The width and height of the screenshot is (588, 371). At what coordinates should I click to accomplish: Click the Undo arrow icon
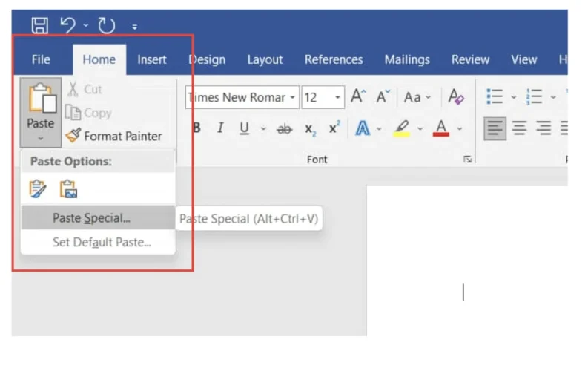(x=68, y=26)
